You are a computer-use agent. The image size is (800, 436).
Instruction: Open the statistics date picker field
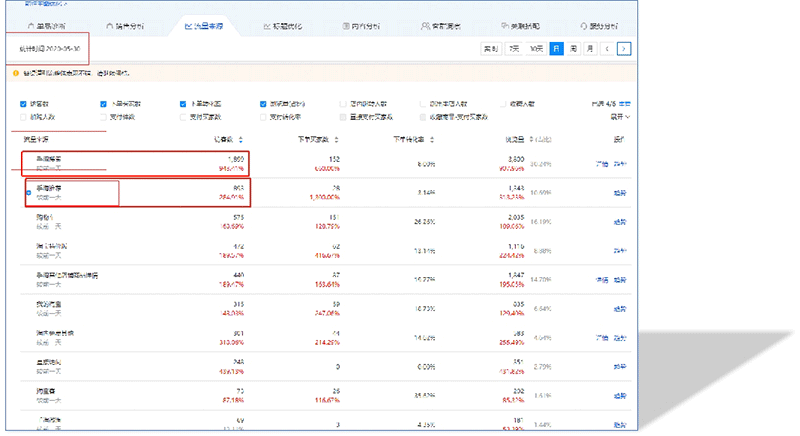point(48,47)
